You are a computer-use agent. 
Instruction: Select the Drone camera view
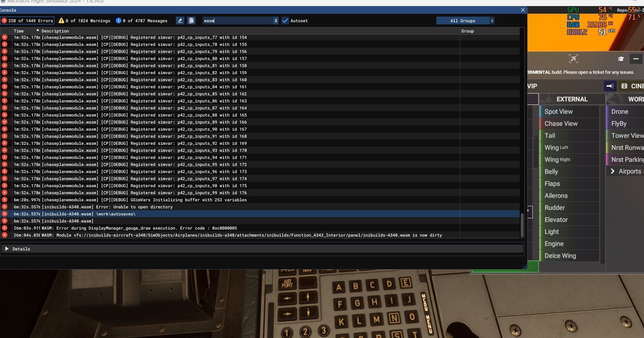pyautogui.click(x=620, y=112)
